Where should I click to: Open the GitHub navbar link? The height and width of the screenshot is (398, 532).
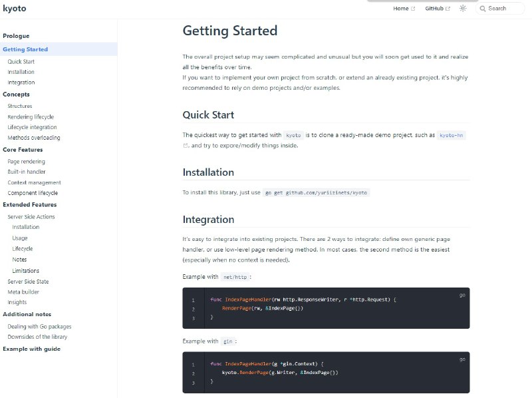tap(434, 9)
